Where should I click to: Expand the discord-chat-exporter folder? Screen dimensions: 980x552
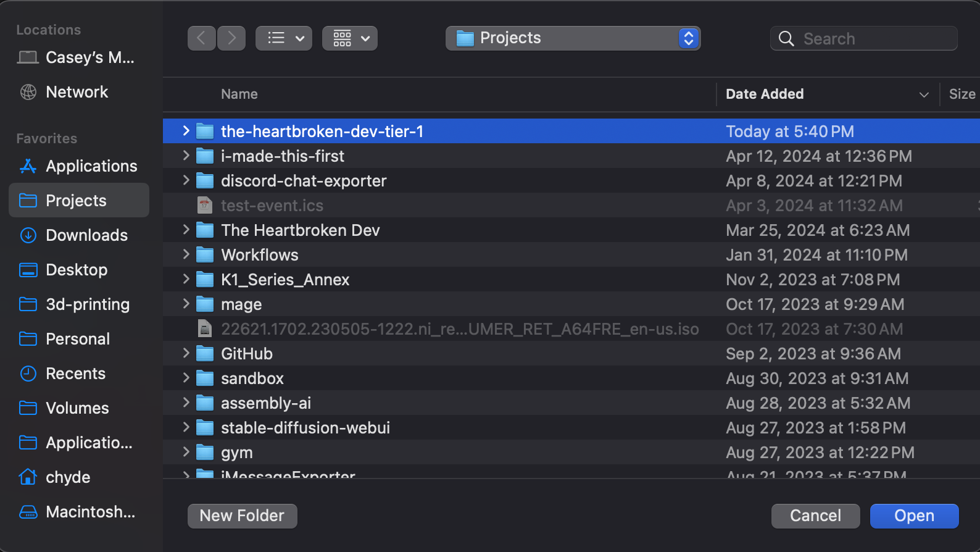186,180
